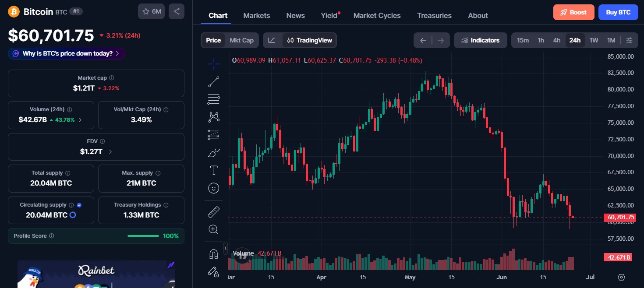Open chart settings sliders icon

[629, 40]
